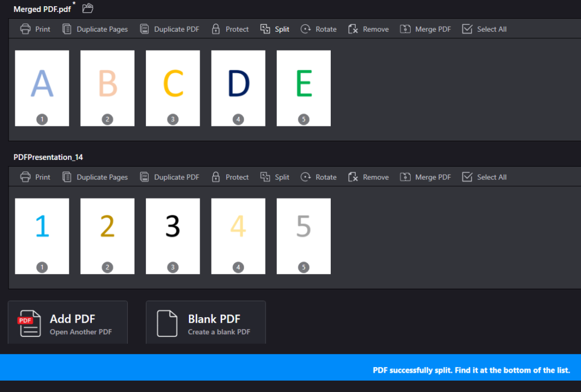
Task: Click Print label in Merged PDF toolbar
Action: click(43, 29)
